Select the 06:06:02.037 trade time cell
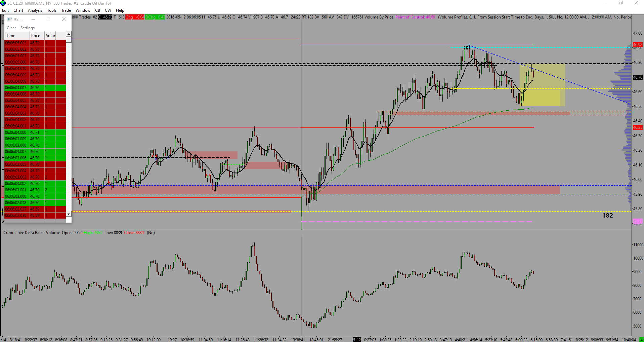 (x=17, y=209)
